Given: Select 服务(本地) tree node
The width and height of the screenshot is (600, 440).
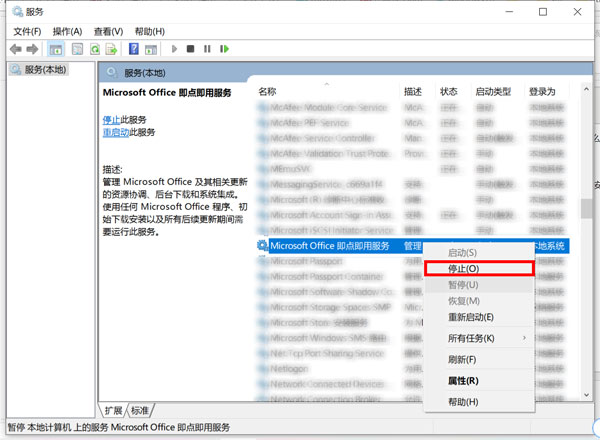Looking at the screenshot, I should (39, 69).
